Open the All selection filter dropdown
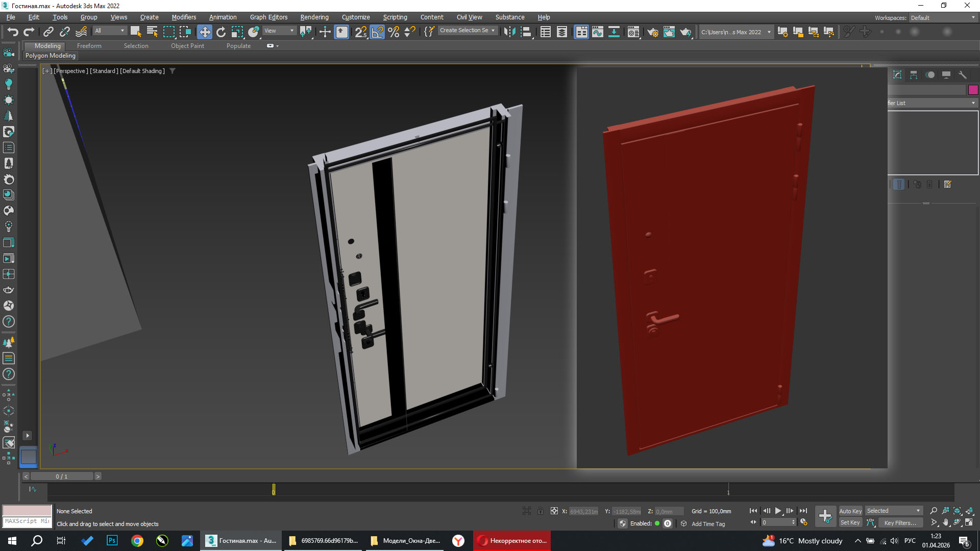The image size is (980, 551). (109, 31)
